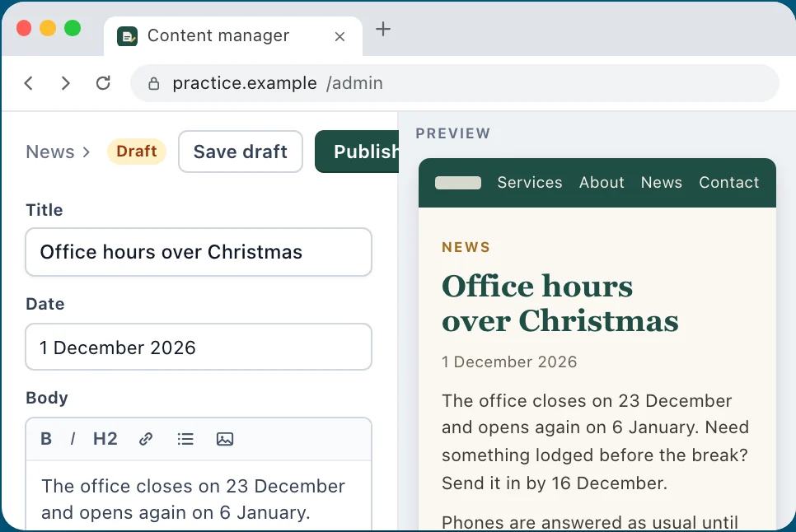Image resolution: width=796 pixels, height=532 pixels.
Task: Click the 'PREVIEW' panel heading
Action: pyautogui.click(x=453, y=133)
